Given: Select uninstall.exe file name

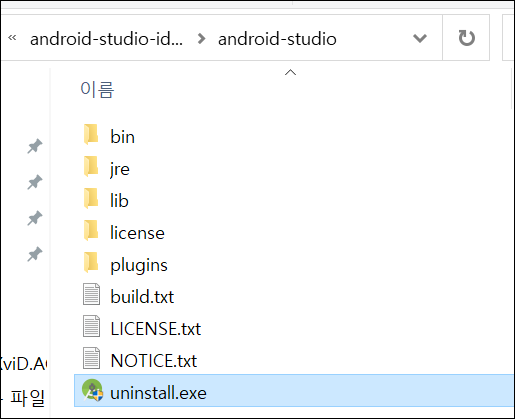Looking at the screenshot, I should tap(158, 393).
